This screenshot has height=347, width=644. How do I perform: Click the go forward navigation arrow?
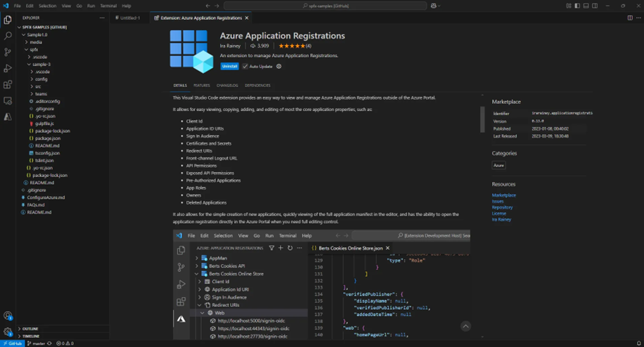217,6
